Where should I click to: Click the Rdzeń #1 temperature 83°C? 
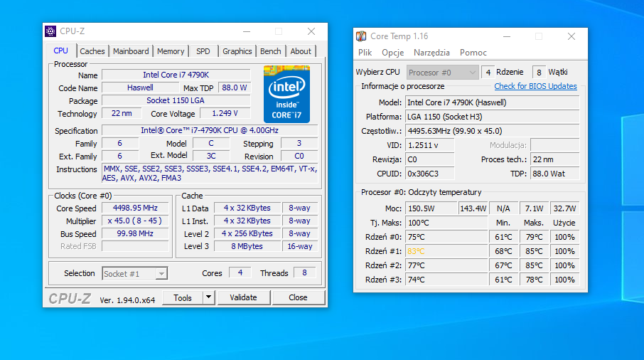(x=446, y=251)
